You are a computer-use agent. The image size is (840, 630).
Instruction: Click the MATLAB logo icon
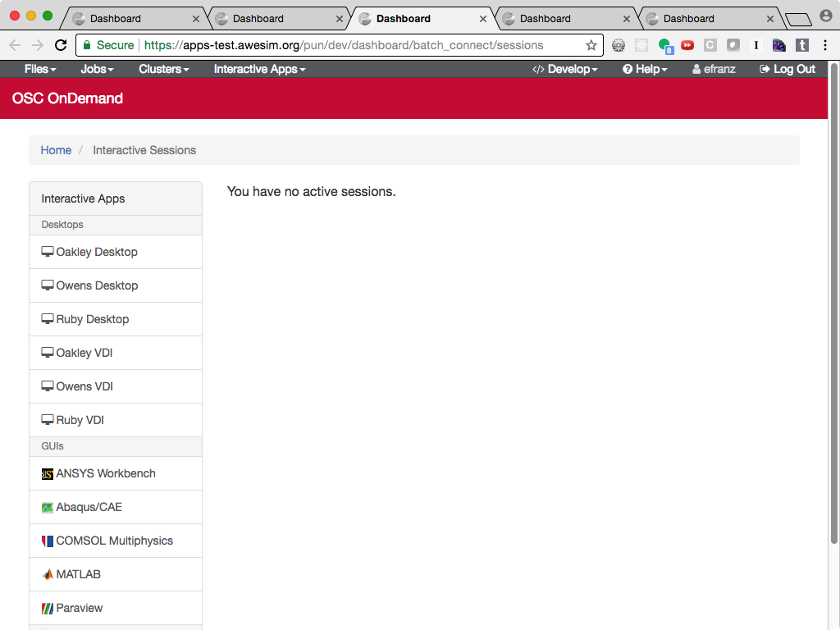coord(47,574)
